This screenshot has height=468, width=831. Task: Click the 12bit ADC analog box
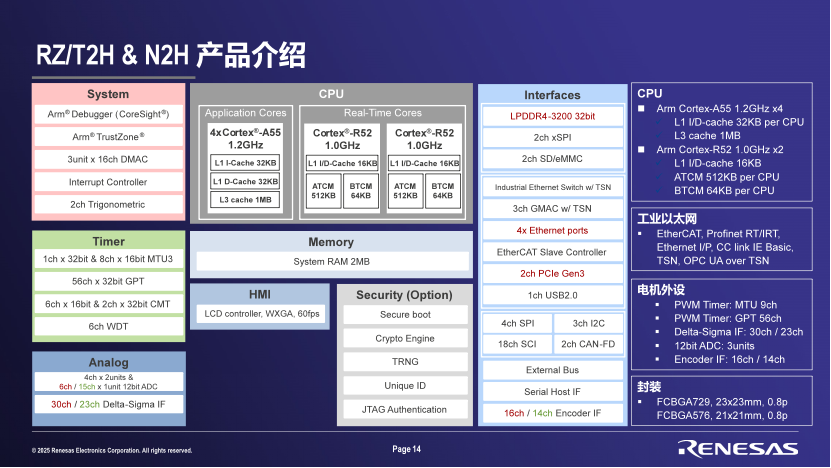pos(109,382)
